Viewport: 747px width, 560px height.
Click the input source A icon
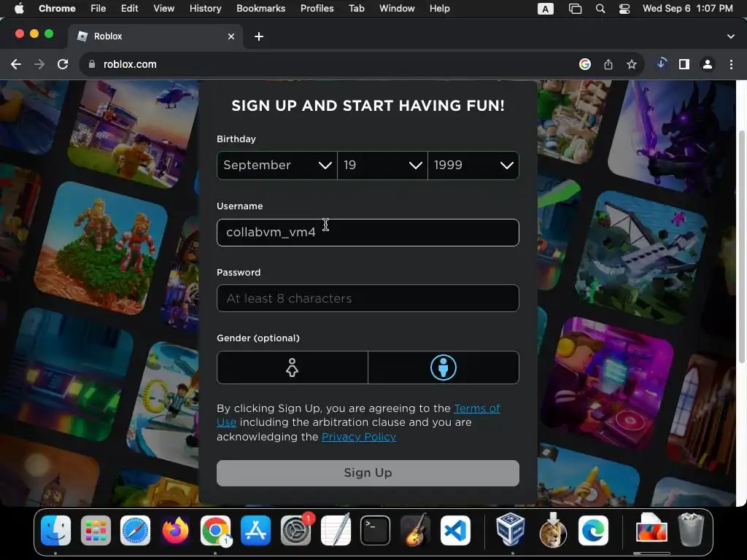[546, 9]
